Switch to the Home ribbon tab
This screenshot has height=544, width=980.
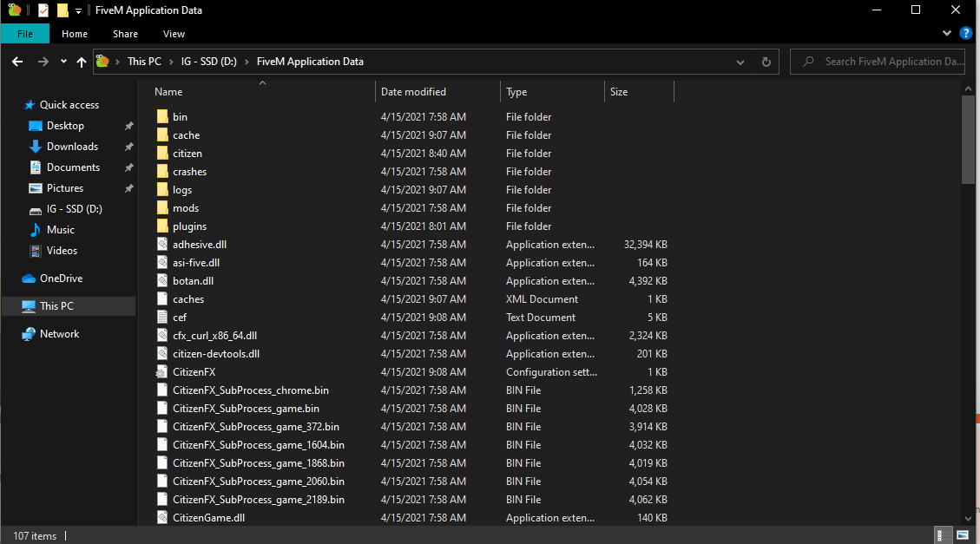tap(75, 34)
